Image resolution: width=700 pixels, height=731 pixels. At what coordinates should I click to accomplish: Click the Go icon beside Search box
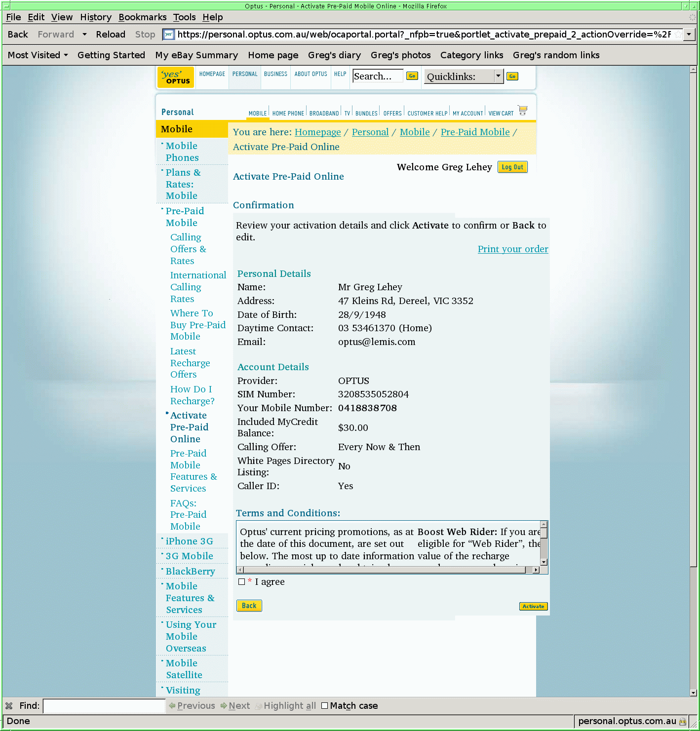412,76
